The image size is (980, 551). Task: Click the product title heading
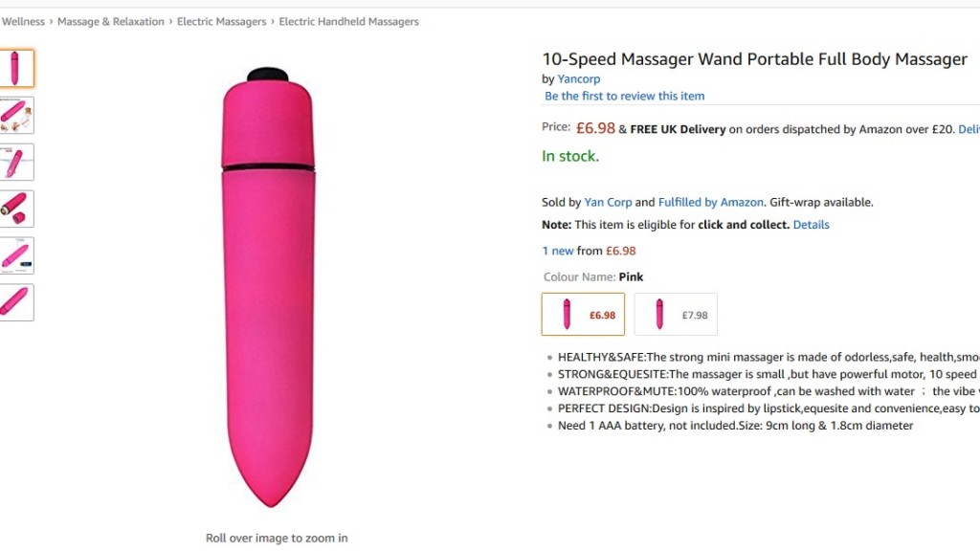(754, 59)
